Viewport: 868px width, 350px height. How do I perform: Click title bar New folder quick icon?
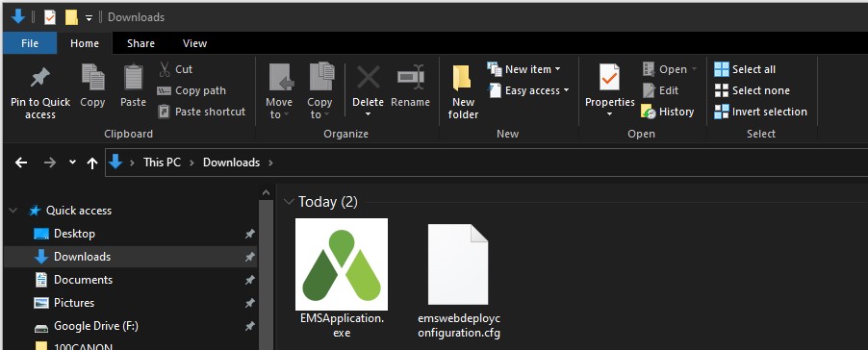point(71,17)
